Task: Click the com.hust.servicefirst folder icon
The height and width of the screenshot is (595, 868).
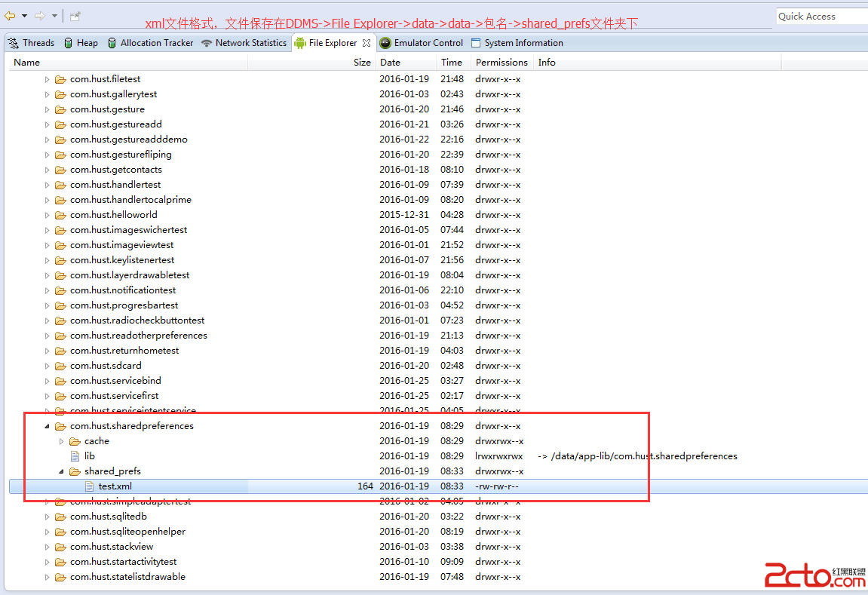Action: tap(60, 396)
